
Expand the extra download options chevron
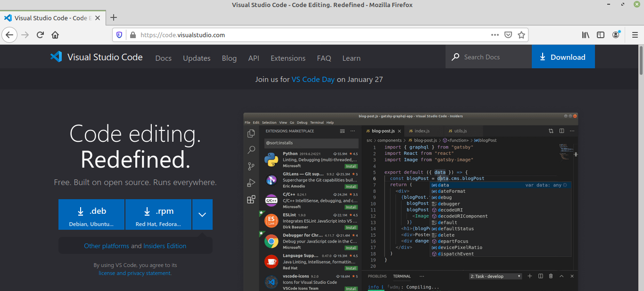(x=202, y=214)
